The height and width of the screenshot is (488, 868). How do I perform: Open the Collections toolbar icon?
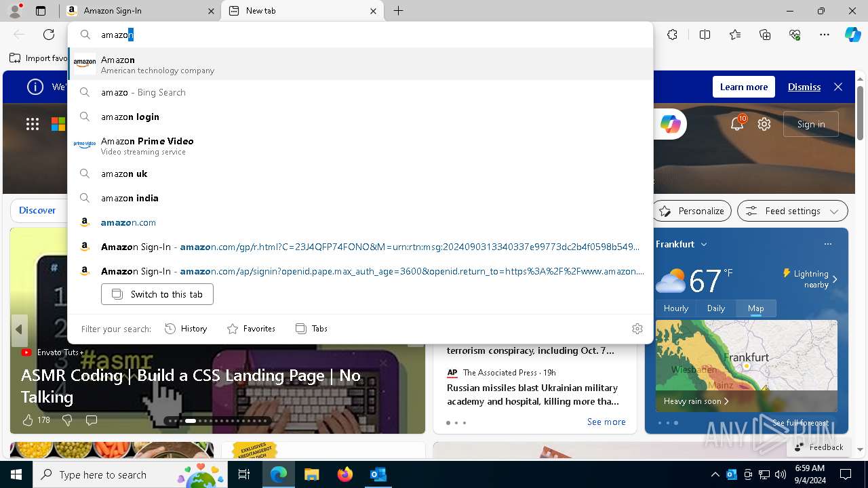coord(765,35)
